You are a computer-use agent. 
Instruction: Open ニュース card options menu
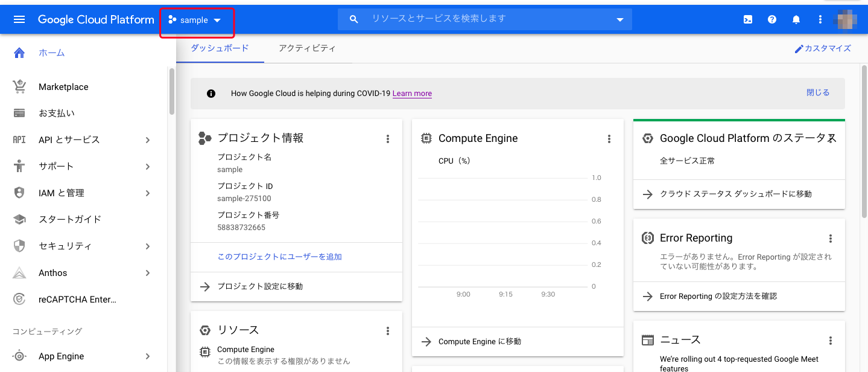click(831, 341)
